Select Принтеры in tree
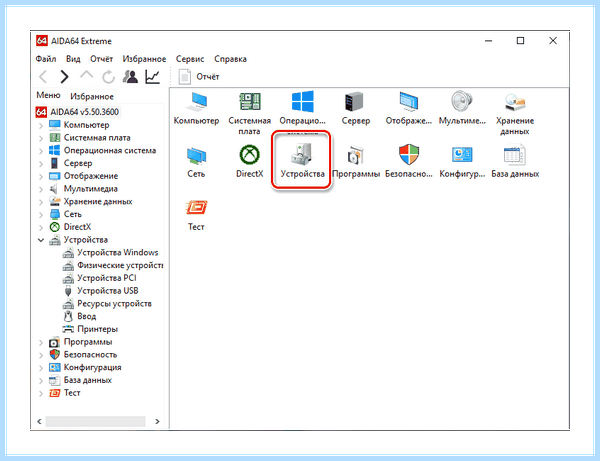The image size is (600, 461). pyautogui.click(x=90, y=329)
